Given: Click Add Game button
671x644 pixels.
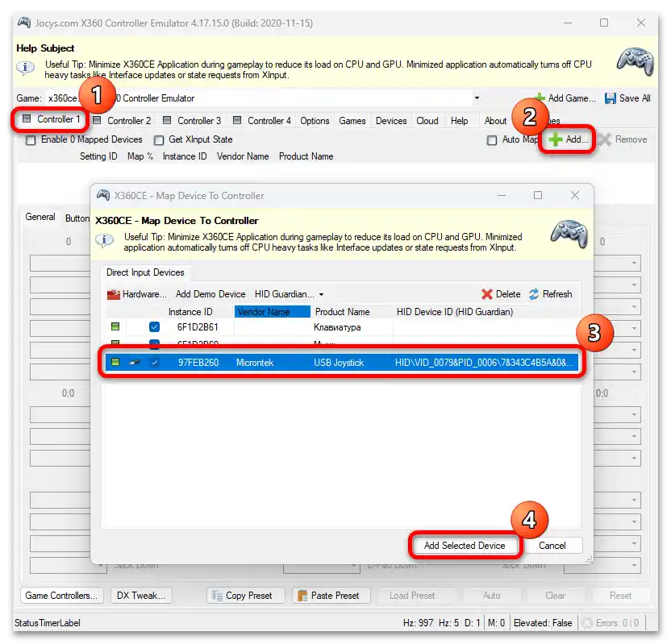Looking at the screenshot, I should coord(565,98).
